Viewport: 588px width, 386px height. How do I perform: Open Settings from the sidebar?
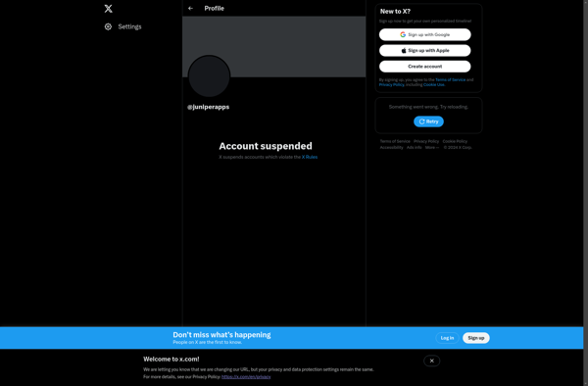pos(123,26)
